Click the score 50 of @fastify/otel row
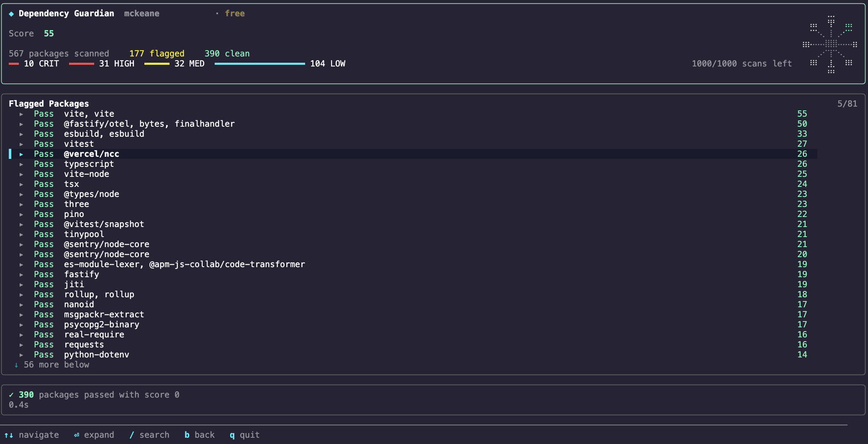The height and width of the screenshot is (444, 868). [x=802, y=124]
